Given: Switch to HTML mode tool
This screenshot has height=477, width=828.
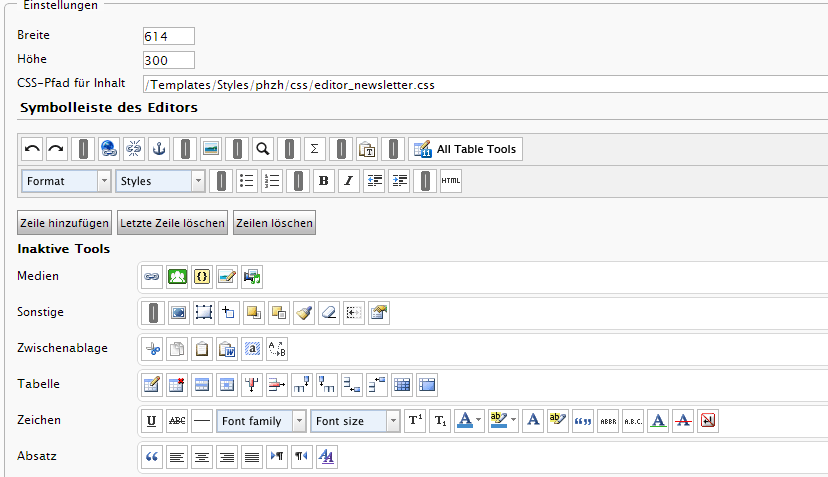Looking at the screenshot, I should (451, 181).
